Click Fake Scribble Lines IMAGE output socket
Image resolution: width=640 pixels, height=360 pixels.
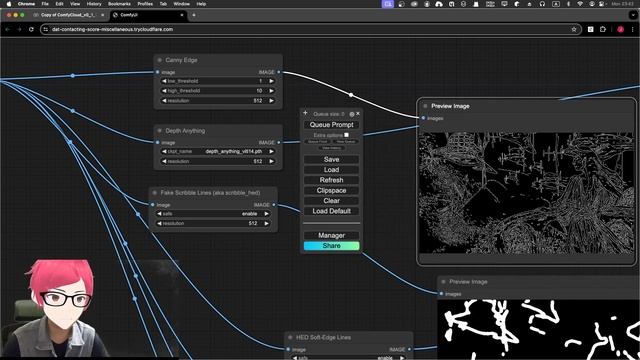click(274, 205)
